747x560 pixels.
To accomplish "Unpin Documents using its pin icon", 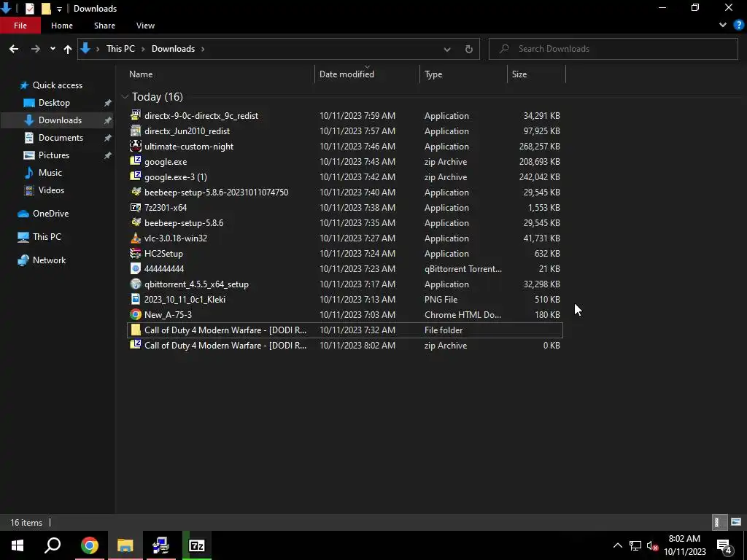I will pos(108,138).
